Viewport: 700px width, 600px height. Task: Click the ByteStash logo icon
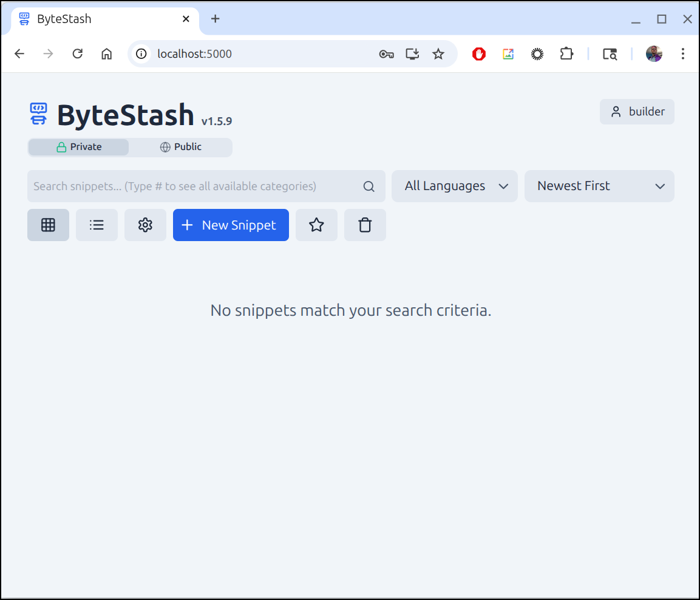[38, 114]
